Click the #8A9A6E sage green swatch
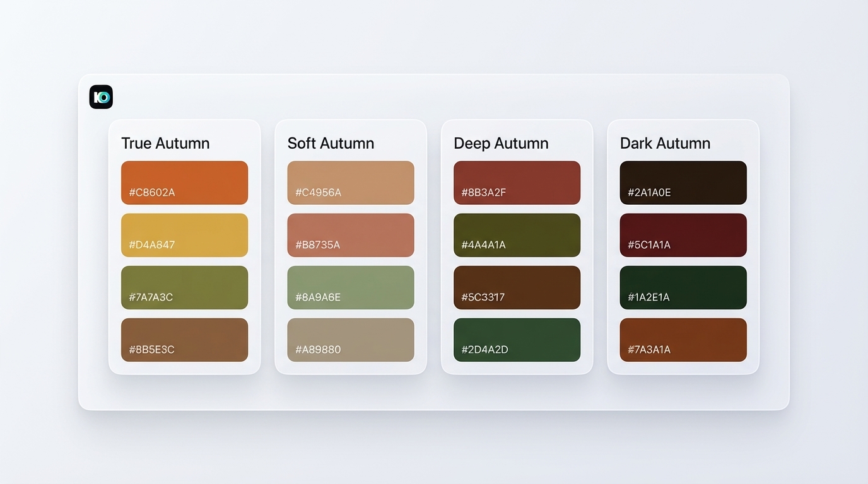This screenshot has width=868, height=484. coord(351,287)
